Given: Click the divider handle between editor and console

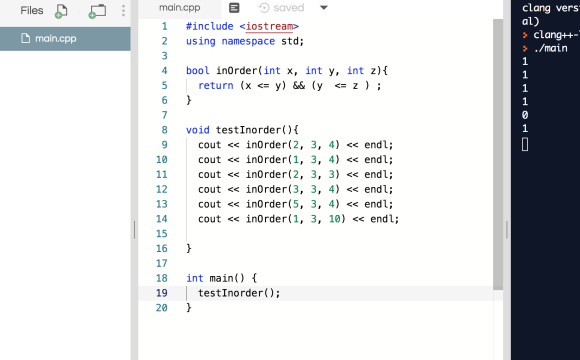Looking at the screenshot, I should (507, 230).
